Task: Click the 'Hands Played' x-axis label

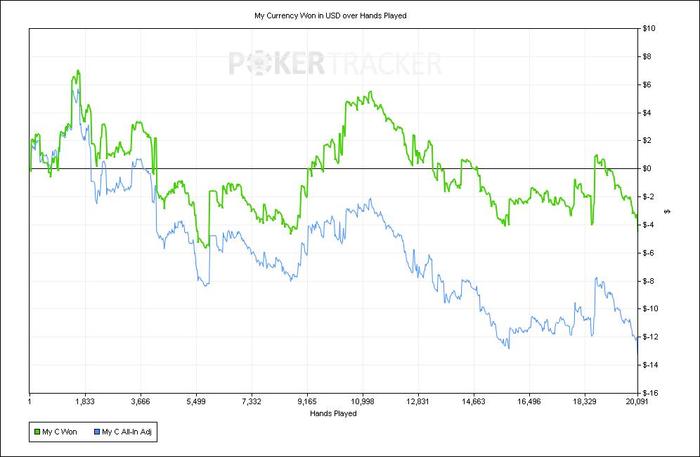Action: click(333, 413)
